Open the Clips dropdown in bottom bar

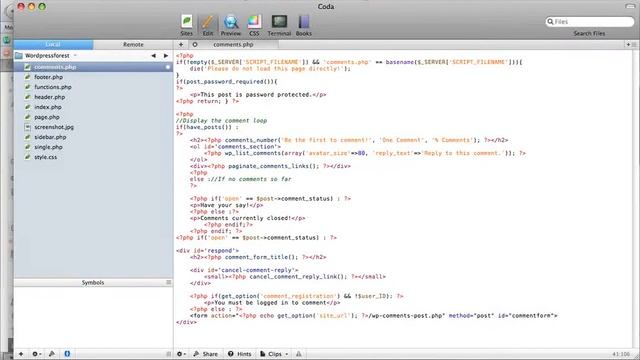click(x=274, y=354)
